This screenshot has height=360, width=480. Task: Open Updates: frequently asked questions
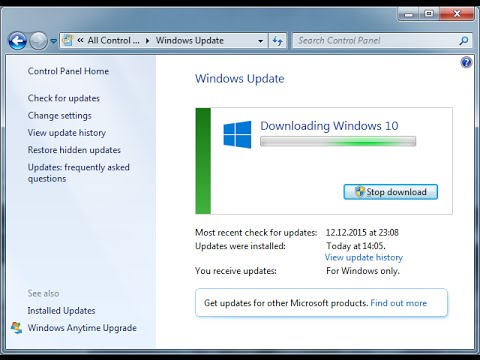(x=79, y=173)
